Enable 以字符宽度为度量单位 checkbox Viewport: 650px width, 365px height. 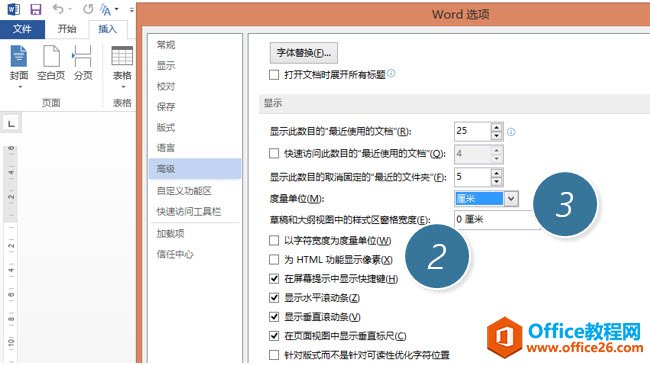[x=274, y=241]
